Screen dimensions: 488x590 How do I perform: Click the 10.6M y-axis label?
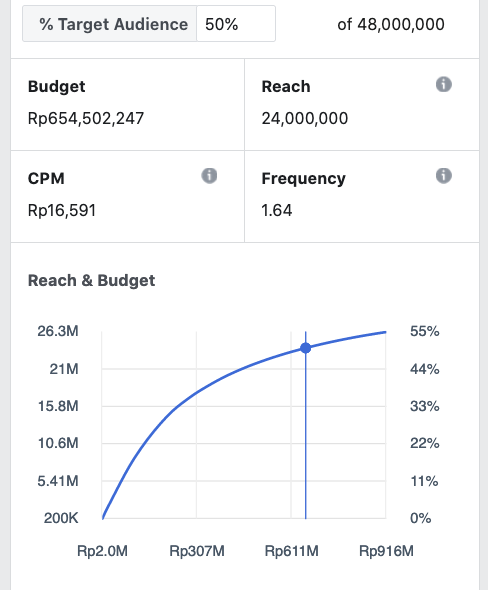[x=58, y=443]
